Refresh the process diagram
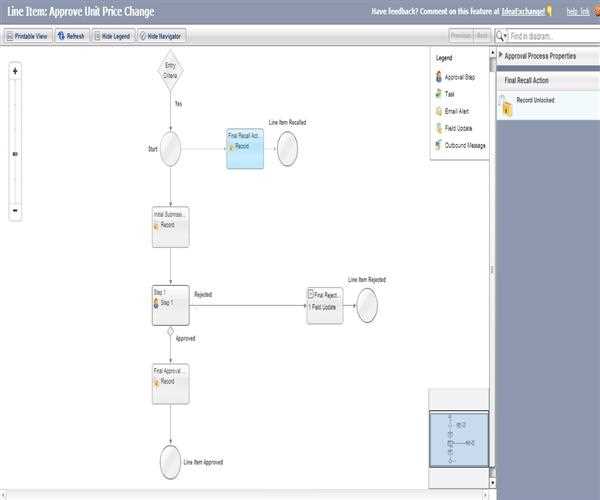Image resolution: width=600 pixels, height=500 pixels. (71, 36)
